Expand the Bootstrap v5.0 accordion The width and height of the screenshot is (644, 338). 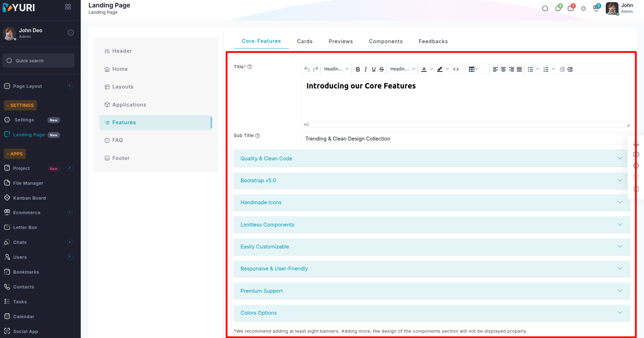(432, 181)
